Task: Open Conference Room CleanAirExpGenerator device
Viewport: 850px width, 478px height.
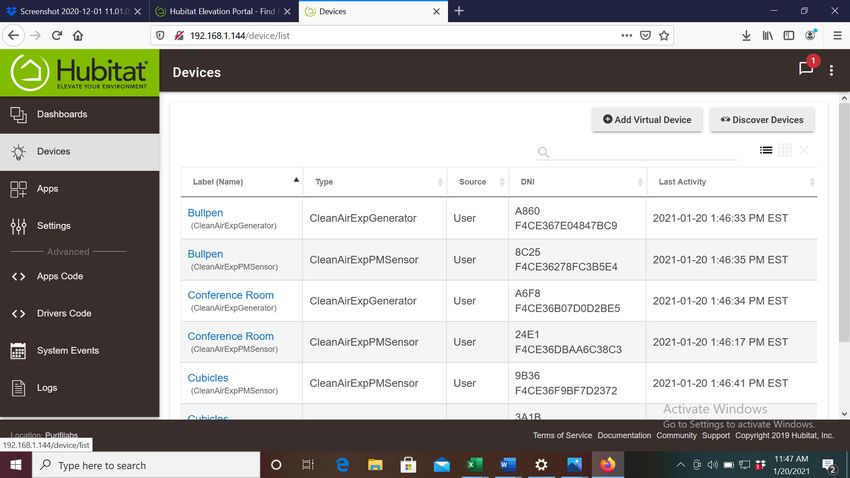Action: pyautogui.click(x=230, y=295)
